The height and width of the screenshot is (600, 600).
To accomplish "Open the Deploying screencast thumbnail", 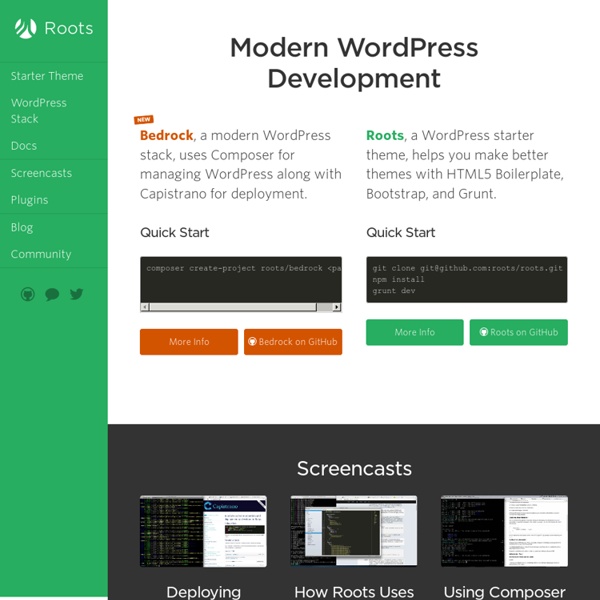I will pos(204,531).
